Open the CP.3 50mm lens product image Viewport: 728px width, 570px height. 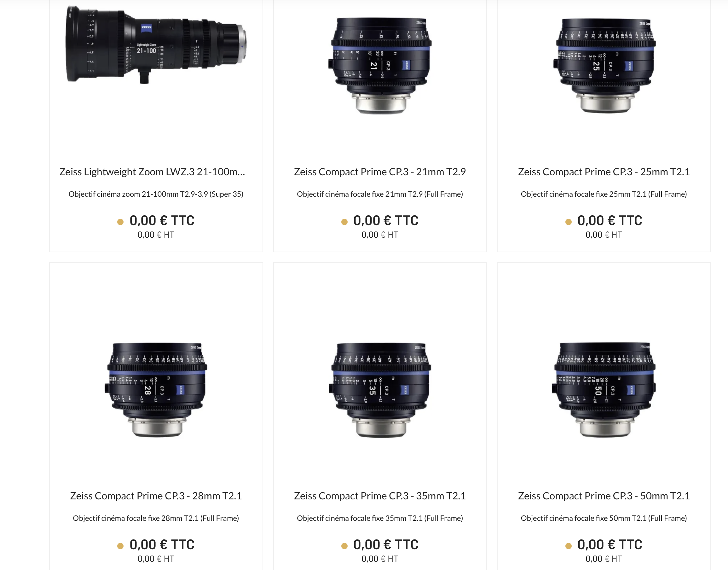click(x=604, y=390)
